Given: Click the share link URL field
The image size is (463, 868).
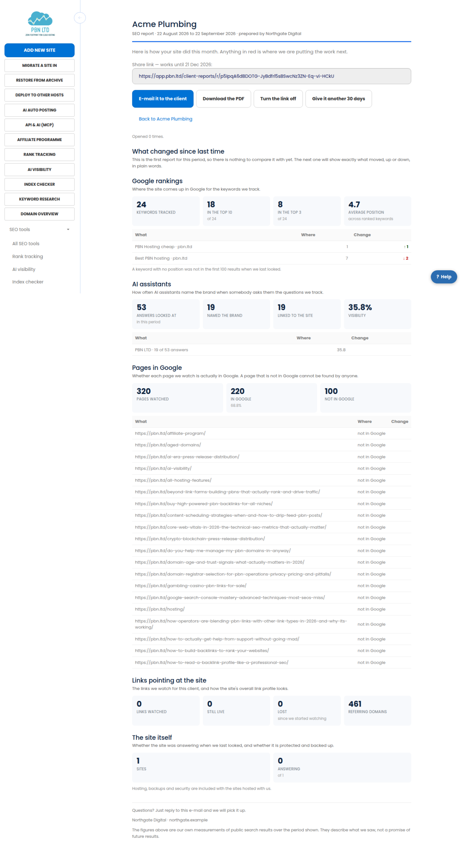Looking at the screenshot, I should coord(271,76).
